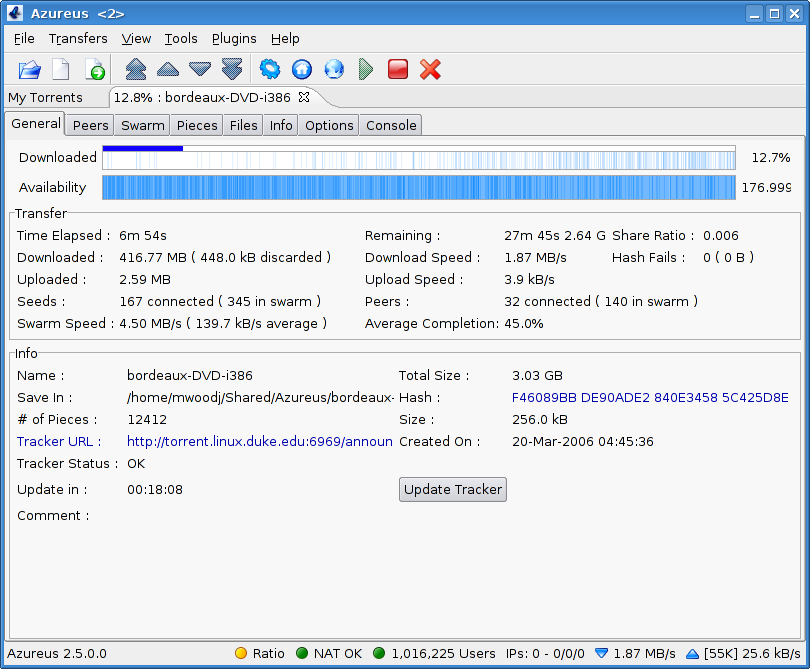This screenshot has width=810, height=669.
Task: Remove torrent with the red X icon
Action: pyautogui.click(x=430, y=69)
